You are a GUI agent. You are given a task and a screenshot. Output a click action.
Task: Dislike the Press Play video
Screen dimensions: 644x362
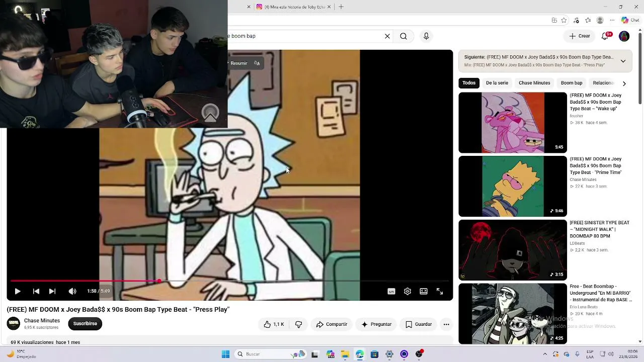299,324
